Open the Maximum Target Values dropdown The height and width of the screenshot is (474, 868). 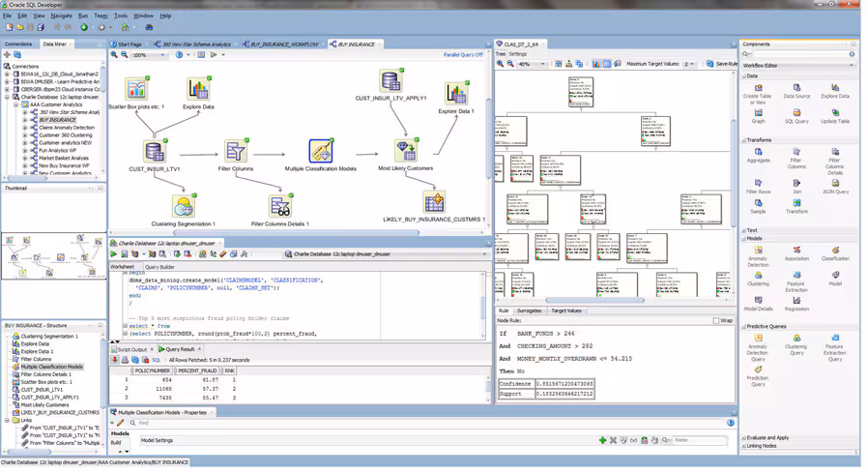pyautogui.click(x=691, y=64)
